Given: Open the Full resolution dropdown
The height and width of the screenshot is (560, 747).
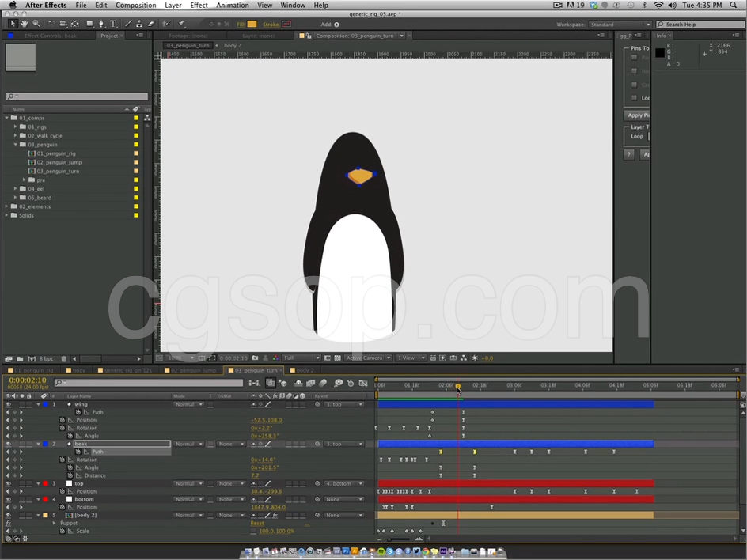Looking at the screenshot, I should click(301, 358).
